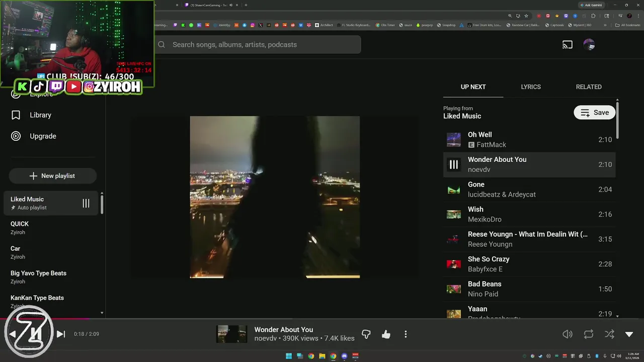Viewport: 644px width, 362px height.
Task: Click the Yaaan queue entry
Action: pyautogui.click(x=529, y=311)
